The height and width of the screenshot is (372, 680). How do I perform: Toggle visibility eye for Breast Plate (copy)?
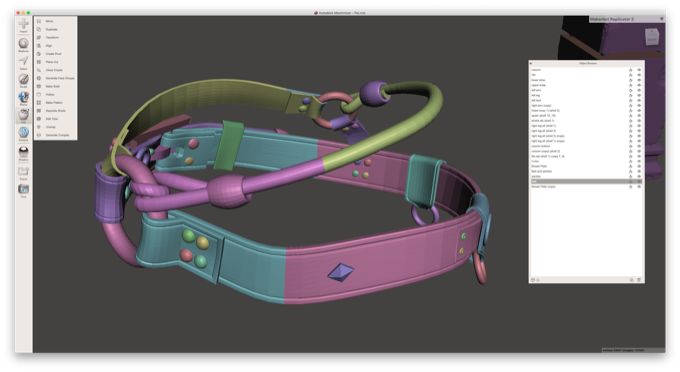(x=639, y=187)
